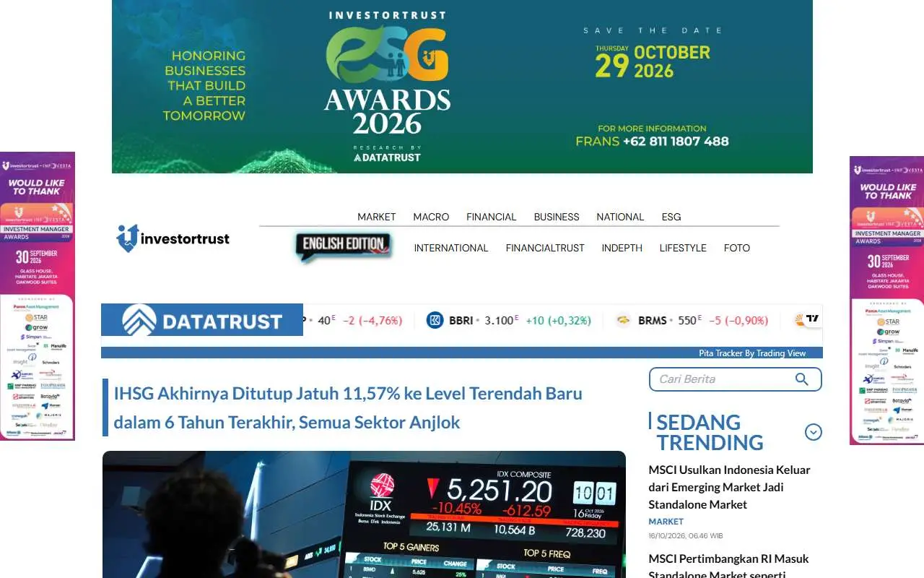
Task: Click the SEDANG TRENDING heading
Action: point(710,432)
